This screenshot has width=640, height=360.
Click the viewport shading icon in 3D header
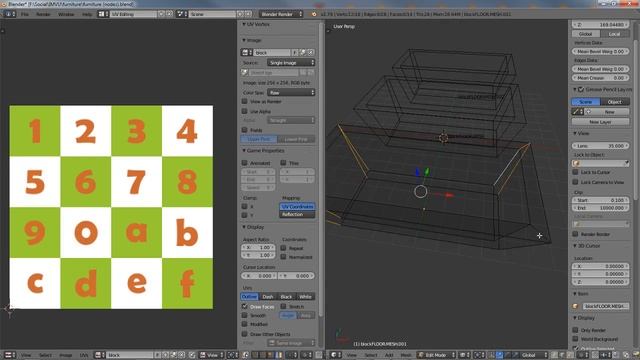pyautogui.click(x=464, y=355)
